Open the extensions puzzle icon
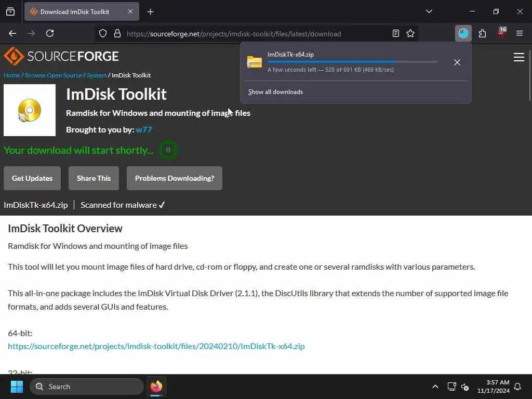This screenshot has width=532, height=399. tap(482, 33)
